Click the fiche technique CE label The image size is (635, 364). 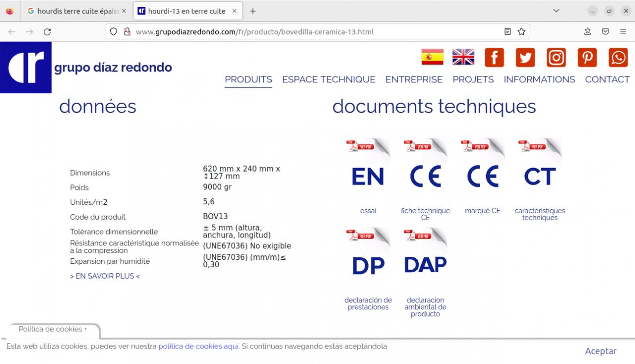tap(425, 214)
